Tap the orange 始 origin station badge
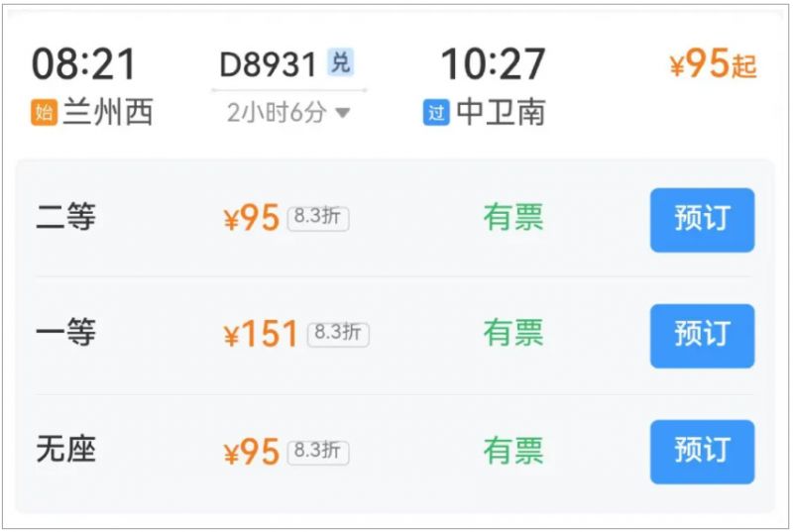This screenshot has width=793, height=532. pos(44,112)
